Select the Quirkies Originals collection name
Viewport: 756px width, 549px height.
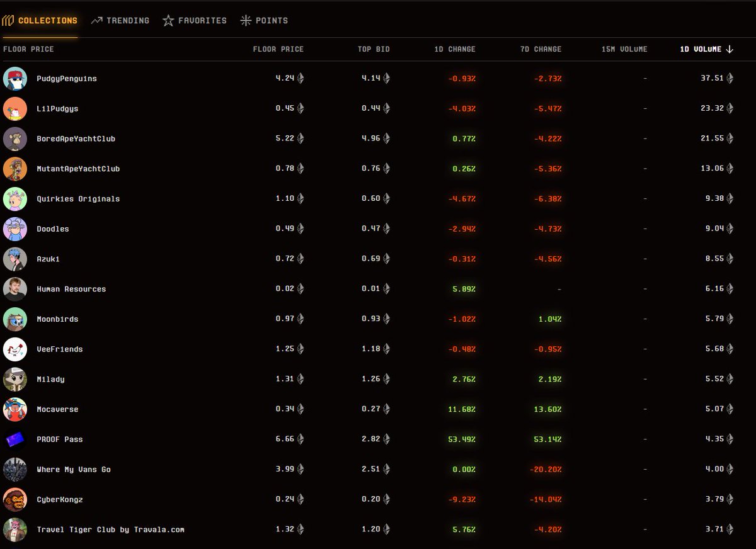78,199
